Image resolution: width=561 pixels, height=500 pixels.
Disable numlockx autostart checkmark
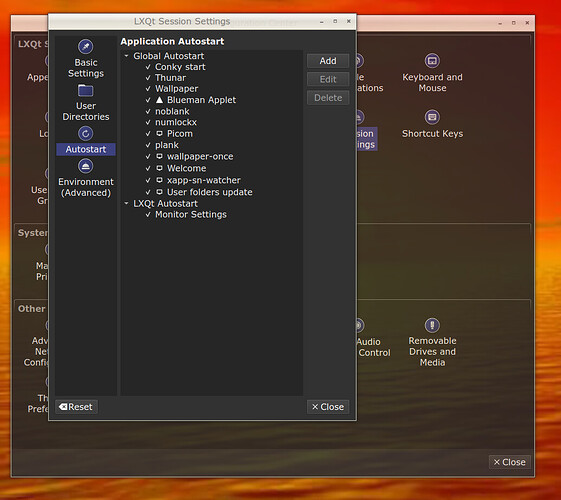[x=148, y=122]
